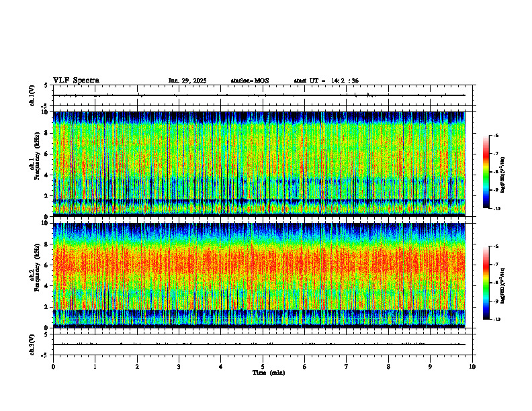532x411 pixels.
Task: Click the ch.1 voltage waveform trace panel
Action: click(263, 95)
